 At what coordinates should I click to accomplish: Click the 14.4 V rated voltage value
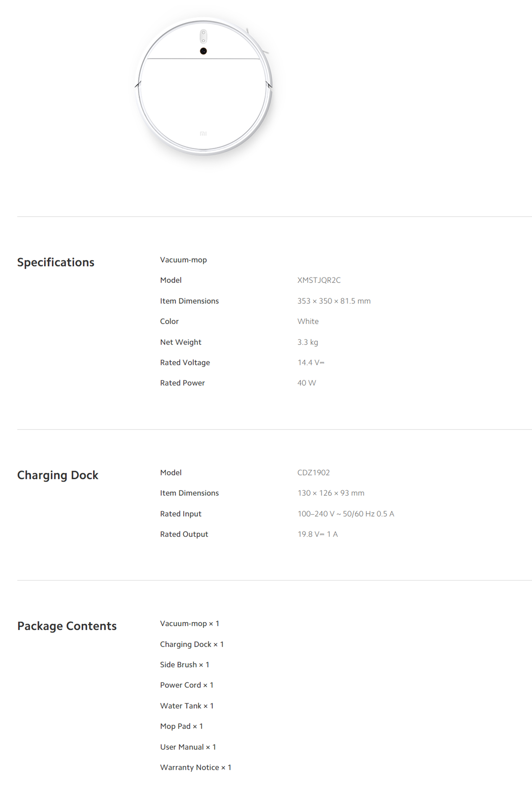coord(311,362)
